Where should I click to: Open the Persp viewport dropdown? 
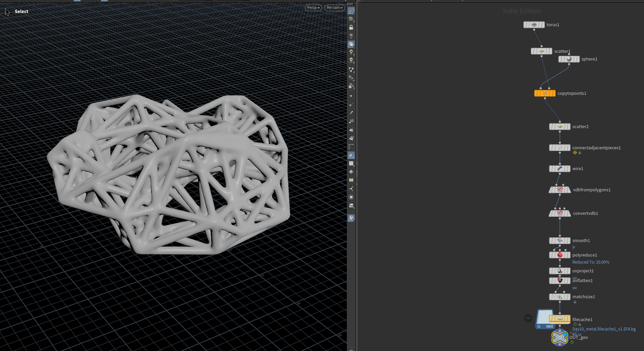pyautogui.click(x=313, y=8)
